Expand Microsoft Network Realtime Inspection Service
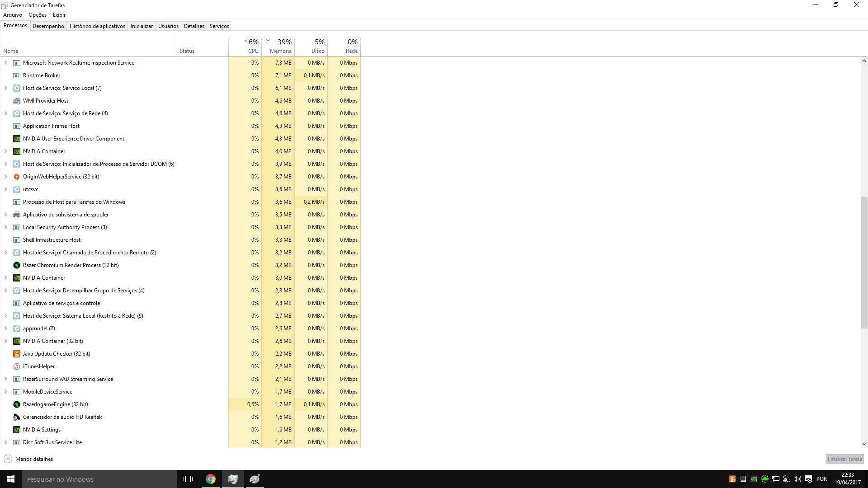Image resolution: width=868 pixels, height=488 pixels. coord(5,63)
